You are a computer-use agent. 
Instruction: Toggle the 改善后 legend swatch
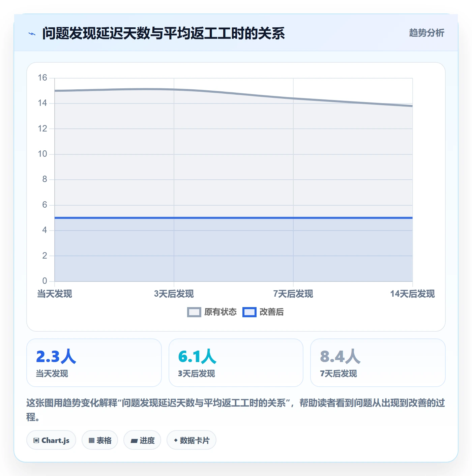(x=249, y=312)
